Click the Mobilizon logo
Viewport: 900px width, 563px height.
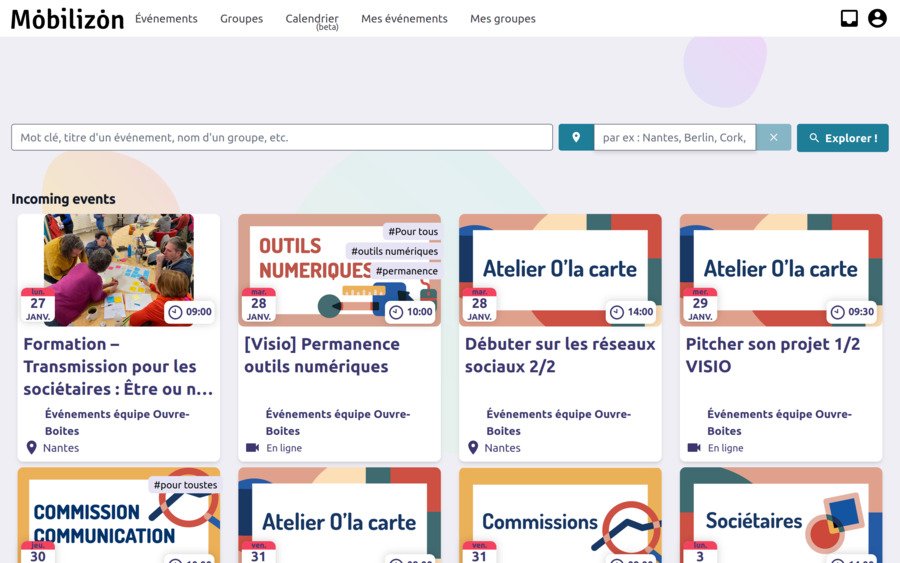67,19
